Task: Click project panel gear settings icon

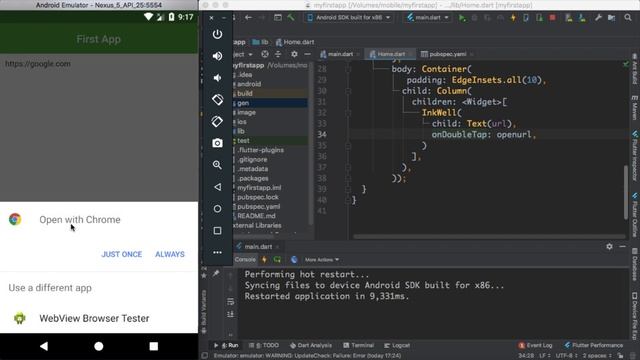Action: pyautogui.click(x=294, y=54)
